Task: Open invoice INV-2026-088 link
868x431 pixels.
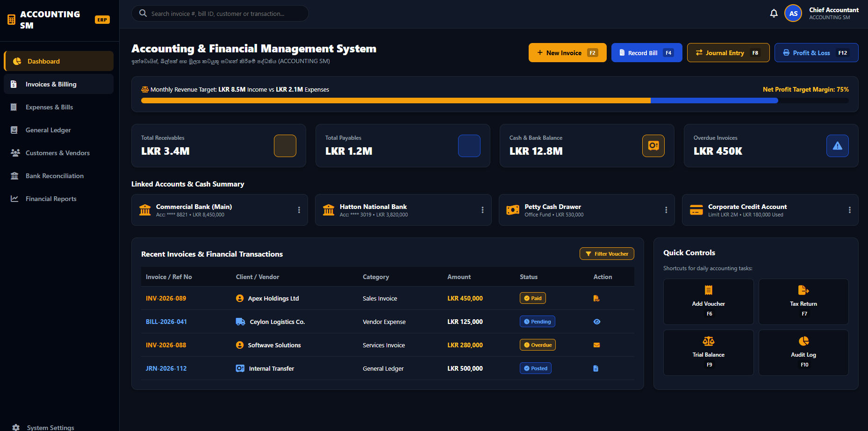Action: tap(166, 345)
